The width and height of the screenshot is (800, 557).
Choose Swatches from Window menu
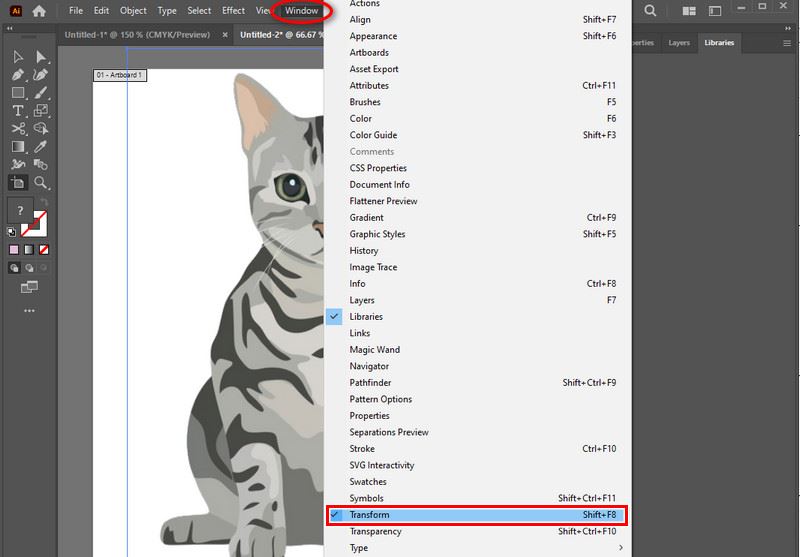(476, 482)
